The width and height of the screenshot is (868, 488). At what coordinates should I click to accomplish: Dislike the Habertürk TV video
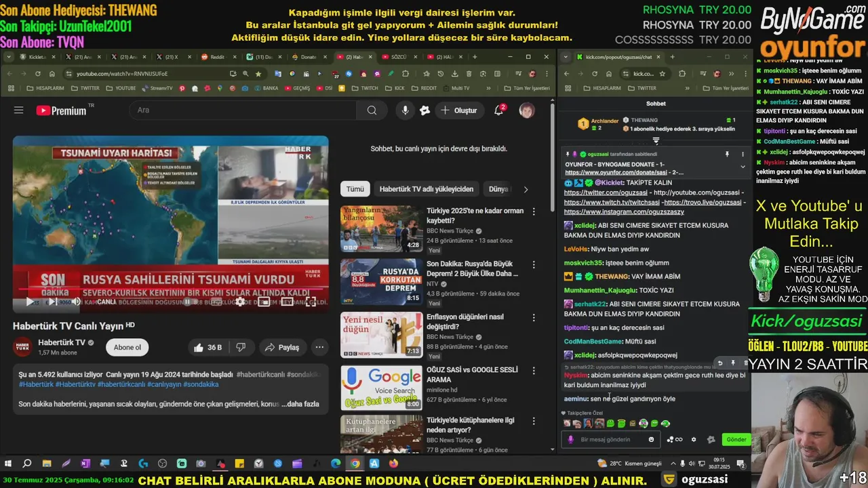(241, 347)
